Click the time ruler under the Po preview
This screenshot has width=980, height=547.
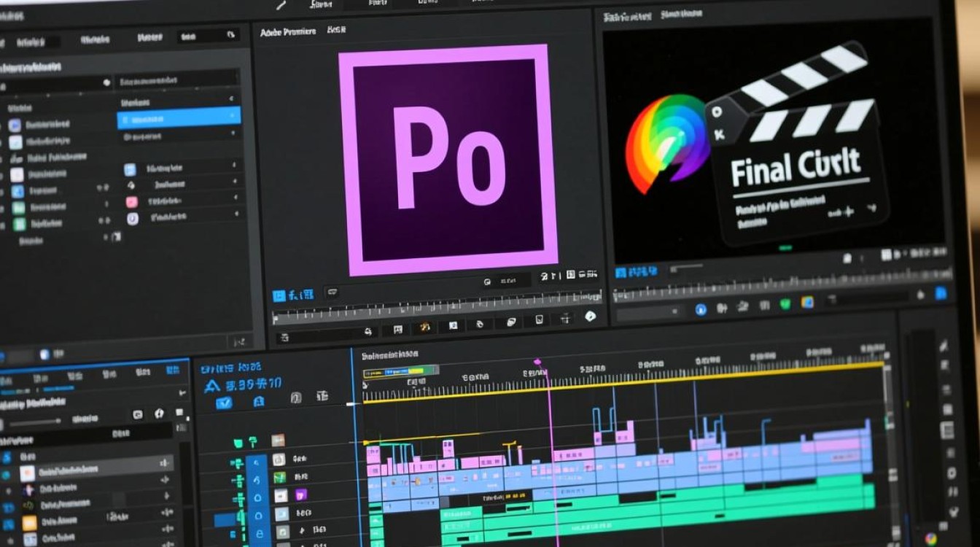[x=437, y=309]
